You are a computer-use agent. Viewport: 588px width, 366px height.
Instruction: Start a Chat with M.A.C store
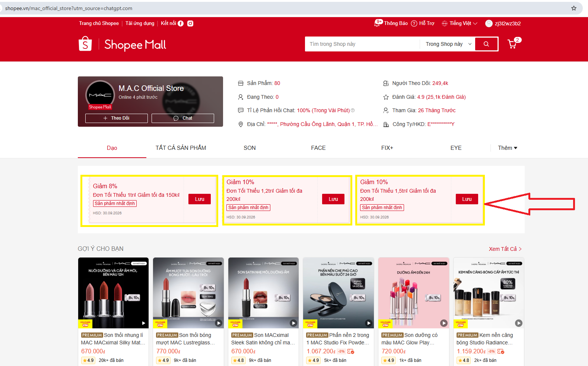(183, 118)
